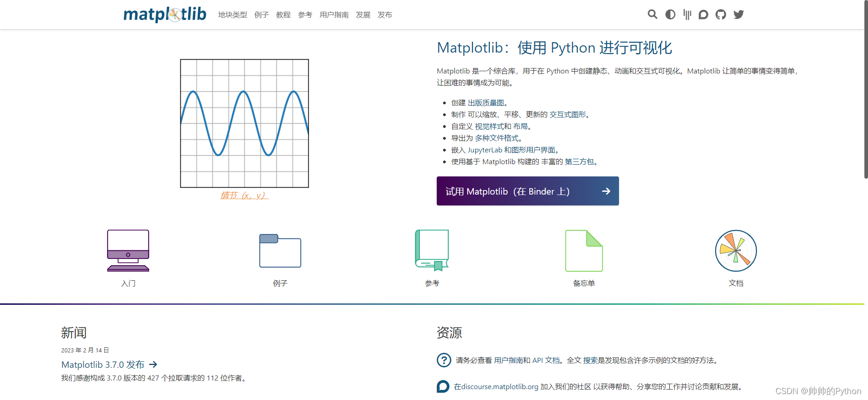Click the matplotlib logo
This screenshot has height=400, width=868.
(x=165, y=15)
